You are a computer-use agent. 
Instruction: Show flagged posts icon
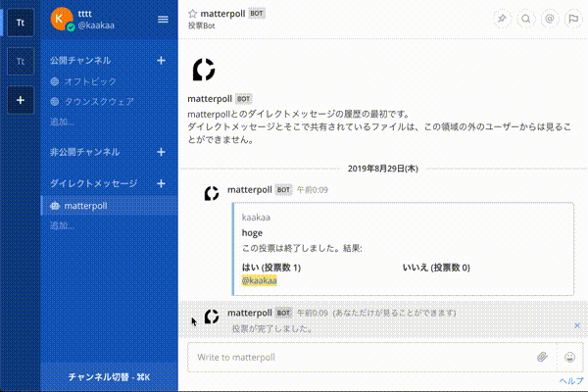tap(573, 19)
